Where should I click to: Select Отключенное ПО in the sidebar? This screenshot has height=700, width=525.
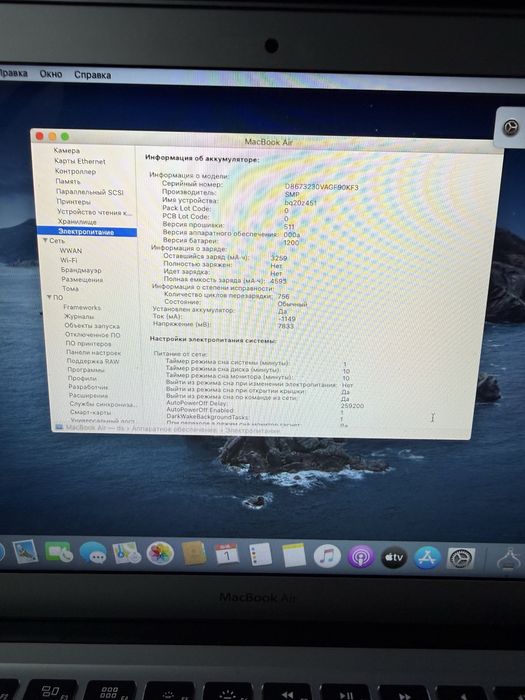pos(93,335)
